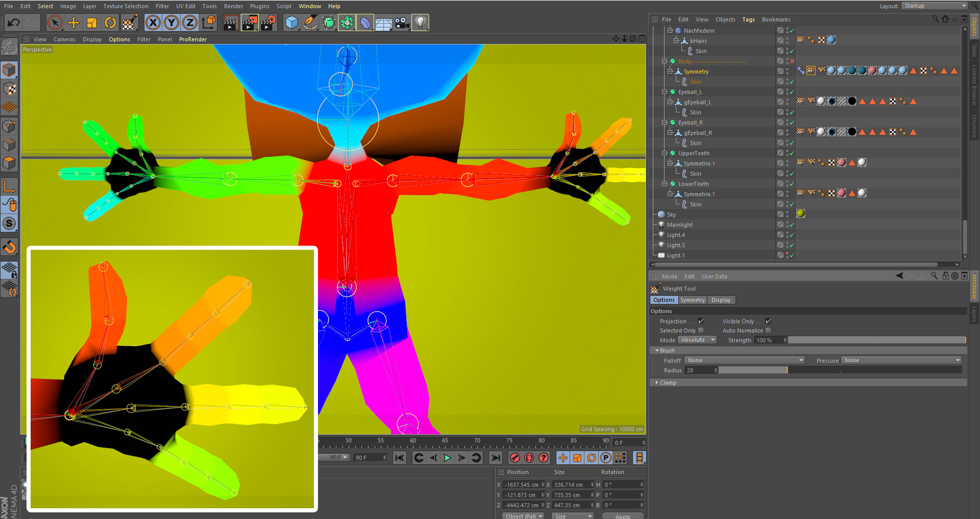
Task: Toggle the Visible Only checkbox
Action: [x=768, y=321]
